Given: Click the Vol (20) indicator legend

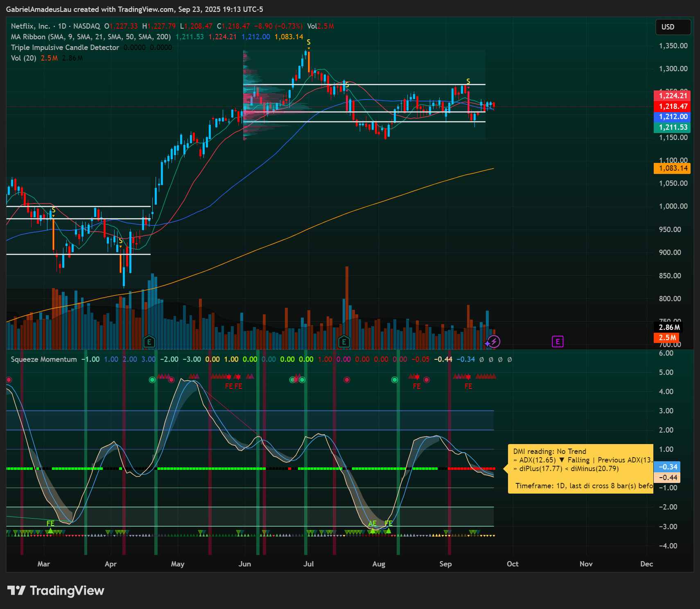Looking at the screenshot, I should tap(23, 58).
